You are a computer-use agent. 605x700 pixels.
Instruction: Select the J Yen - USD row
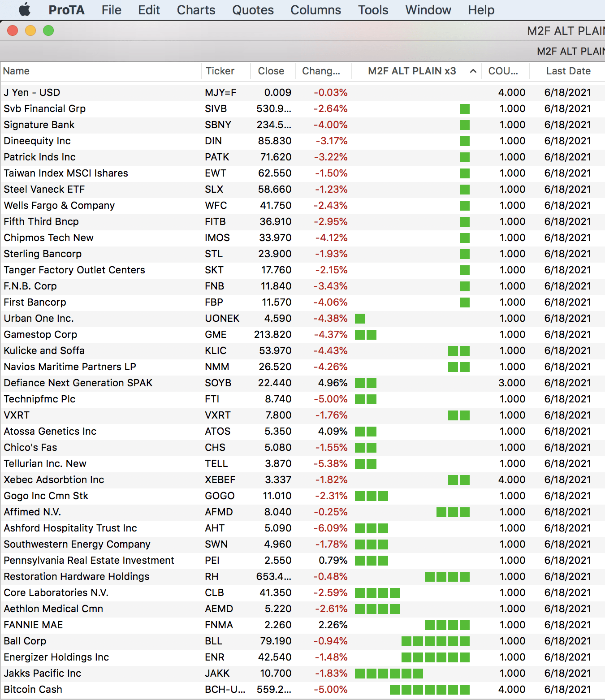(x=302, y=92)
